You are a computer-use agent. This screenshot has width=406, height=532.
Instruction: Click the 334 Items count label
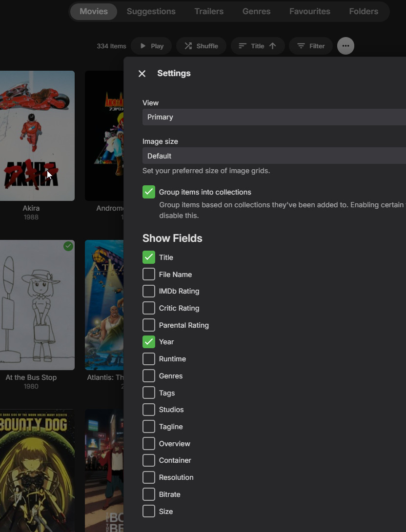(111, 46)
